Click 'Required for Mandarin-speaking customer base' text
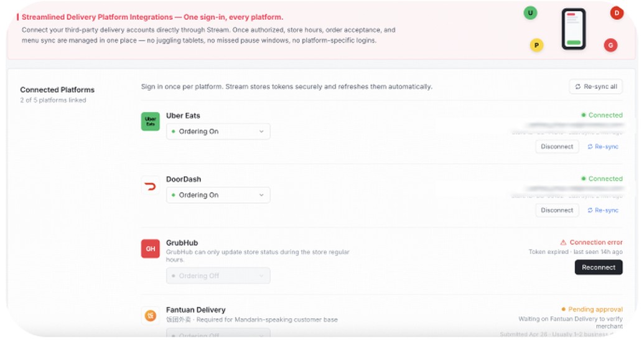This screenshot has height=351, width=644. click(x=267, y=320)
